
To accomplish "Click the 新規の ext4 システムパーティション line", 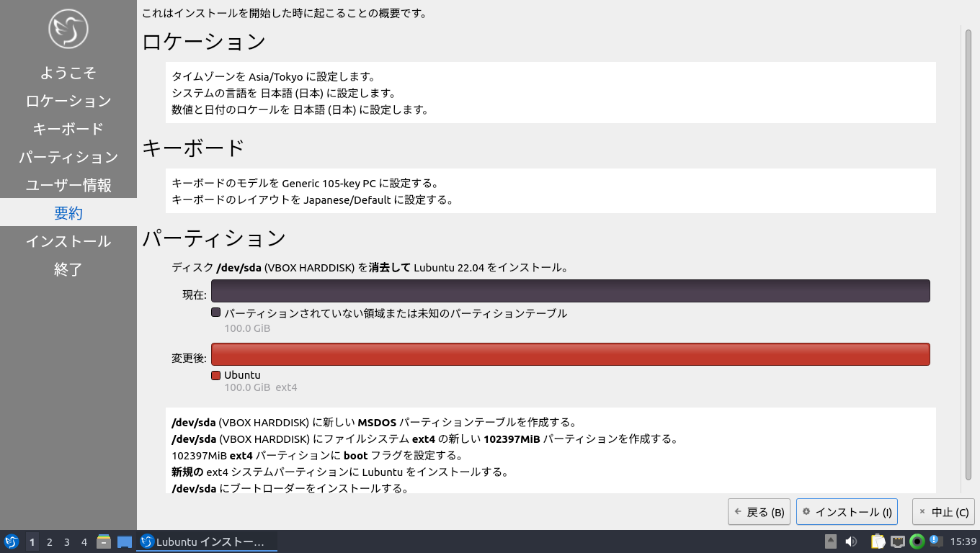I will pos(340,472).
